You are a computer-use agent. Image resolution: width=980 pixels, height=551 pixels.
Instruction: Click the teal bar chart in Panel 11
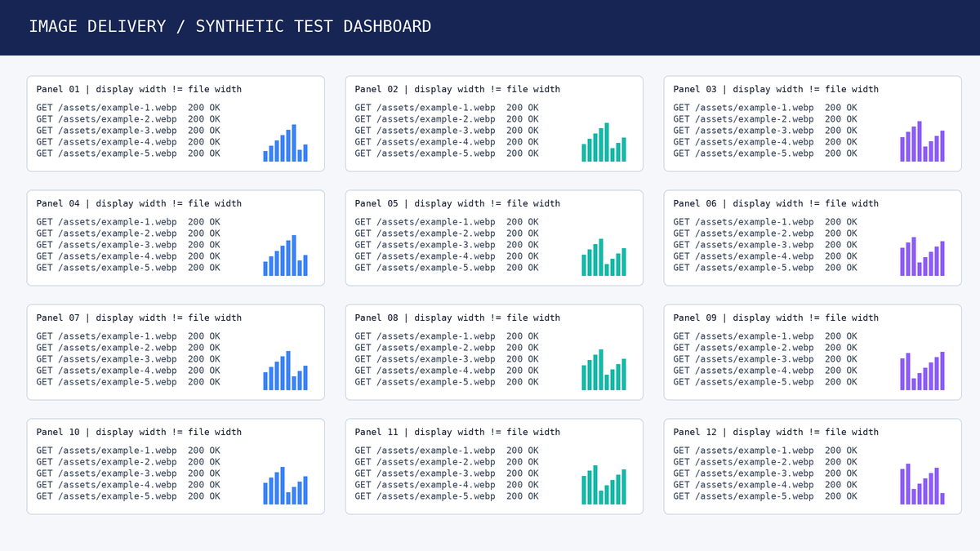coord(604,485)
